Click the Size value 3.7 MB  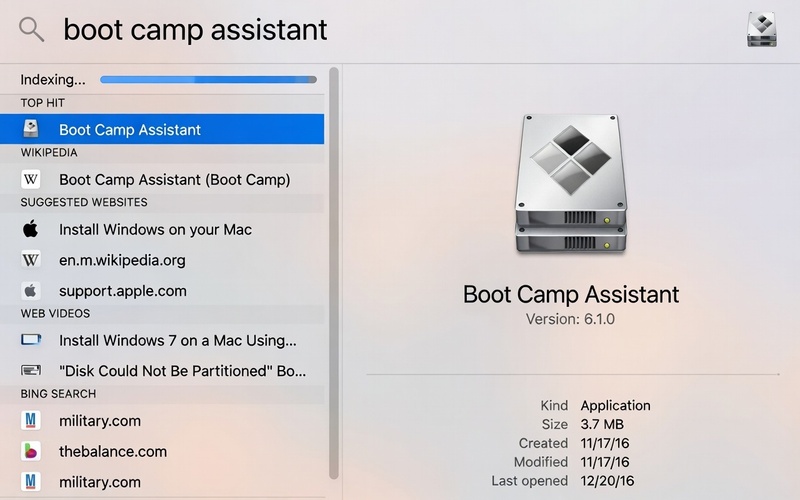[x=602, y=424]
